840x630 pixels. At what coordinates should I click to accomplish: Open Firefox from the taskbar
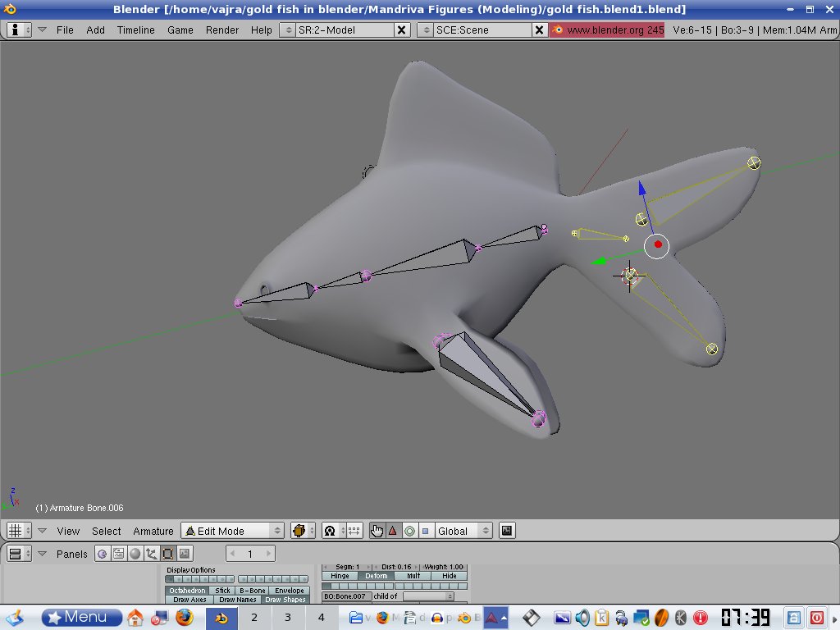coord(184,617)
